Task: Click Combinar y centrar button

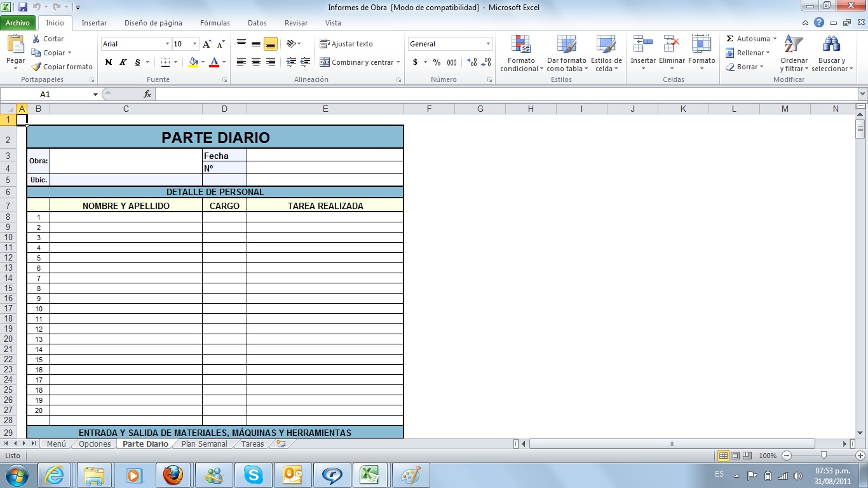Action: 356,62
